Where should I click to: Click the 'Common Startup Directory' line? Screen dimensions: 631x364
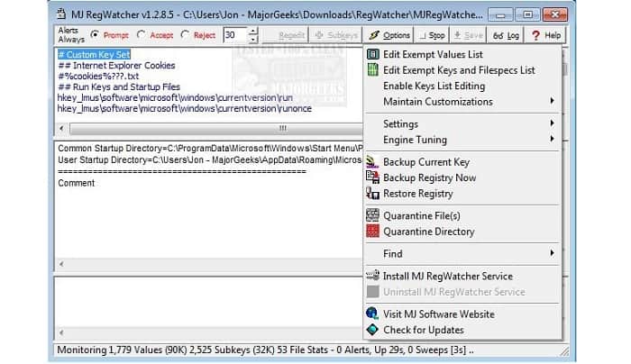(210, 149)
